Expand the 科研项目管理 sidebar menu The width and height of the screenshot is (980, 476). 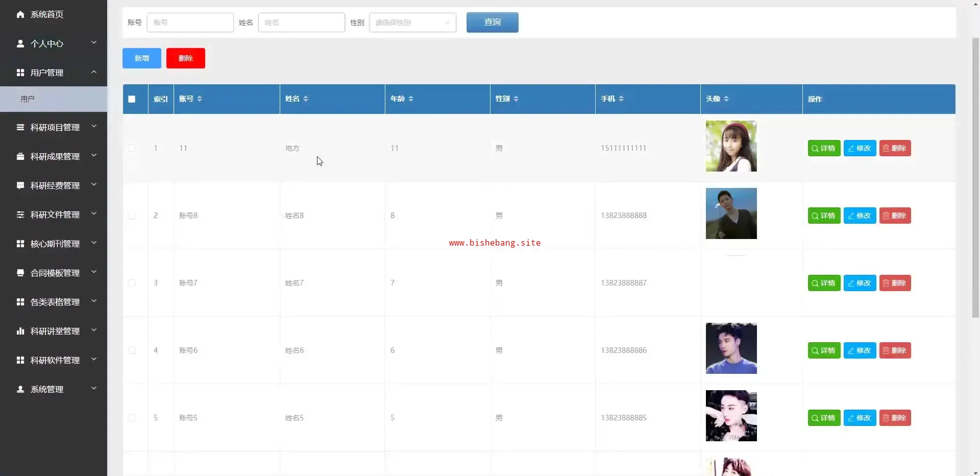coord(55,127)
